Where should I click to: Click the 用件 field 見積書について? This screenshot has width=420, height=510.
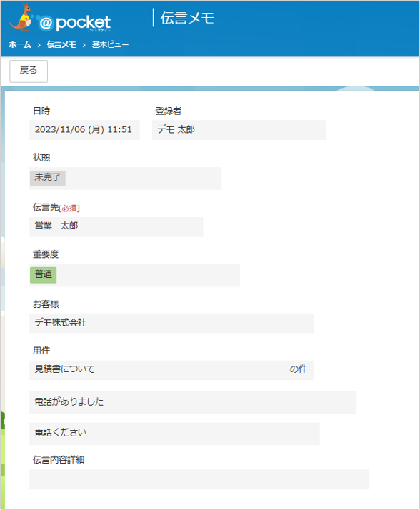click(x=171, y=370)
